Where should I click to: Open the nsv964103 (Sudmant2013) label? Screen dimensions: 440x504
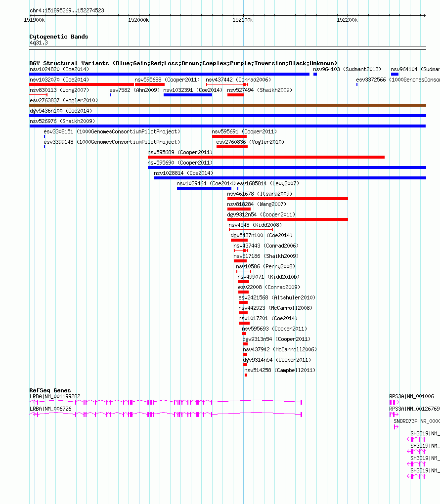click(x=347, y=70)
